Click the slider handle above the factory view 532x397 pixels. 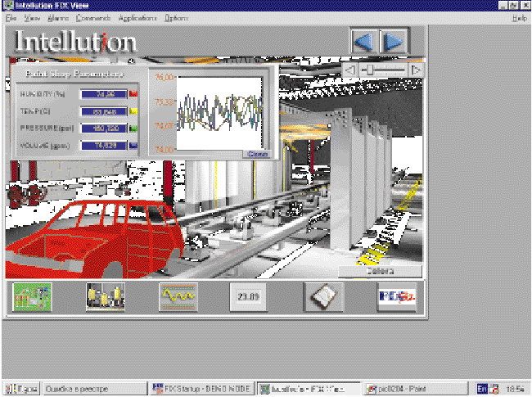pyautogui.click(x=369, y=70)
